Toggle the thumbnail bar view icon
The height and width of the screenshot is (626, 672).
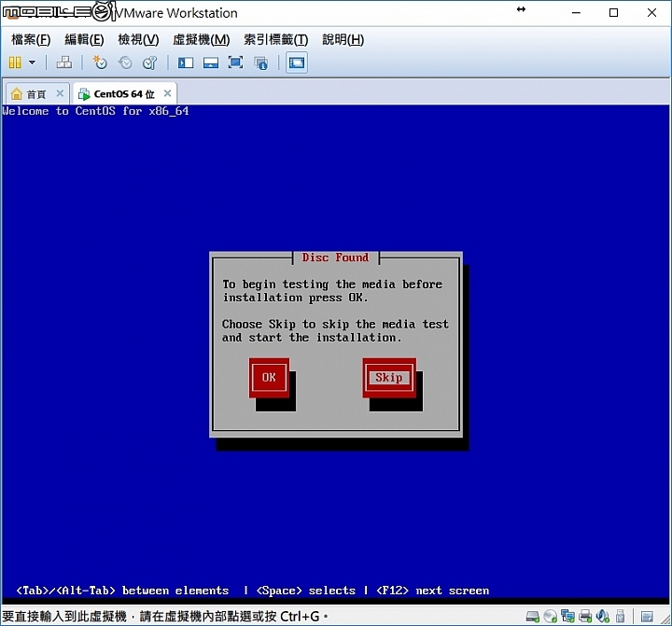210,63
